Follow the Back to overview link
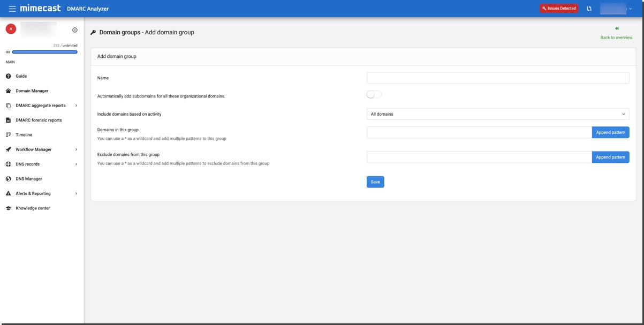The image size is (644, 325). [x=616, y=37]
